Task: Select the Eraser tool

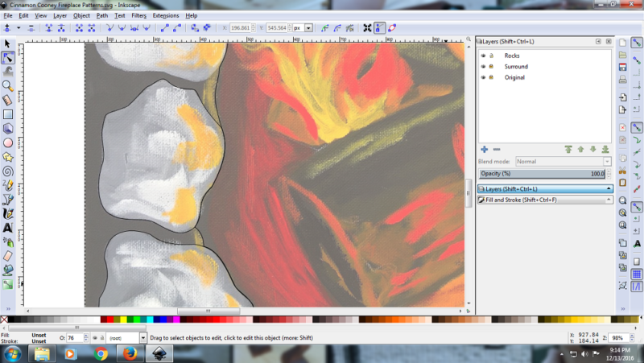Action: pos(7,256)
